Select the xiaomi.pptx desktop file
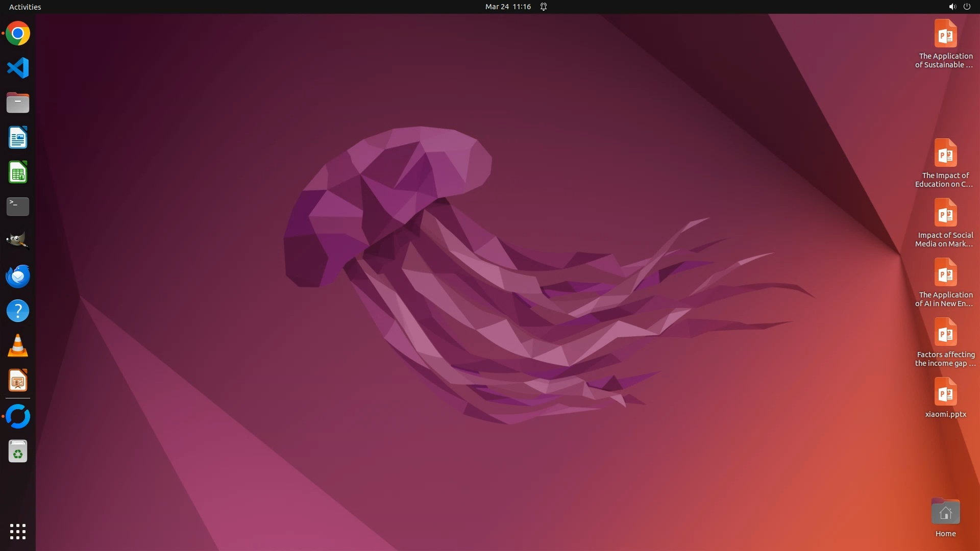This screenshot has height=551, width=980. tap(945, 393)
